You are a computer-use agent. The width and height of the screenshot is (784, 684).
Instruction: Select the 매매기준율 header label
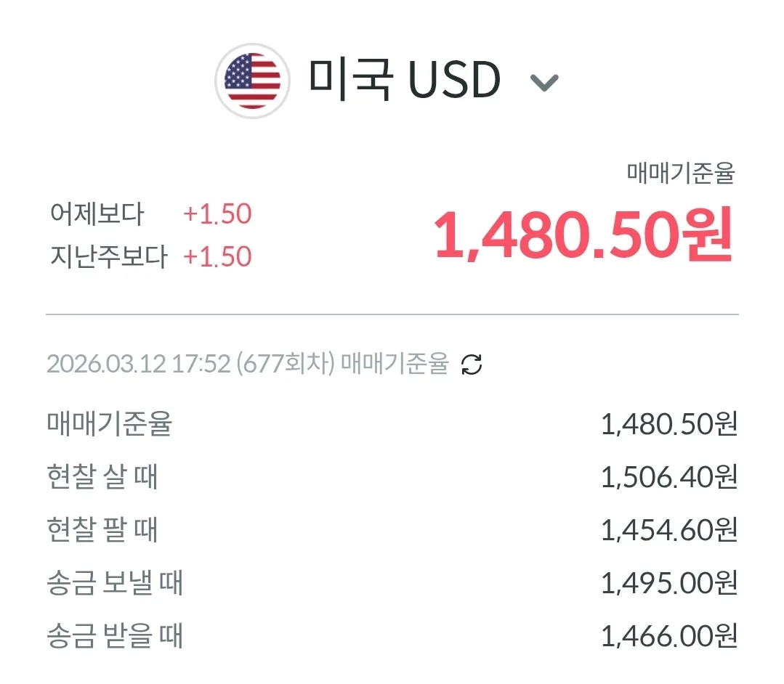(x=681, y=174)
